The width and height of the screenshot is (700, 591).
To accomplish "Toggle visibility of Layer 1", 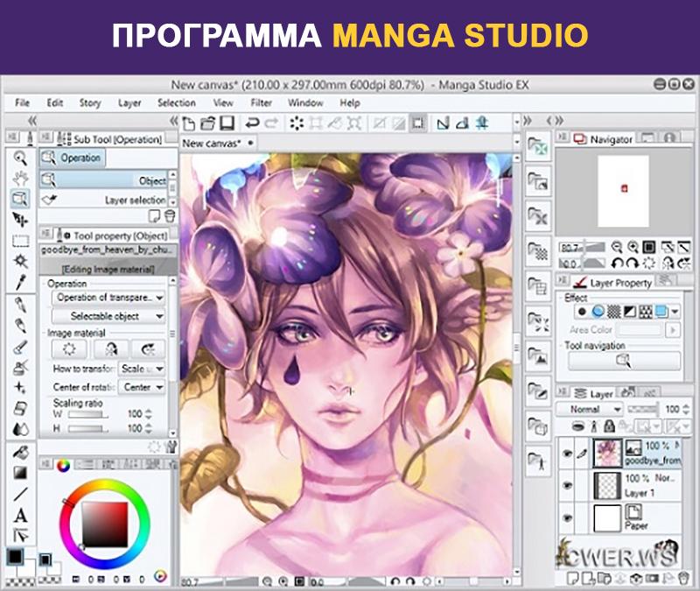I will 567,485.
